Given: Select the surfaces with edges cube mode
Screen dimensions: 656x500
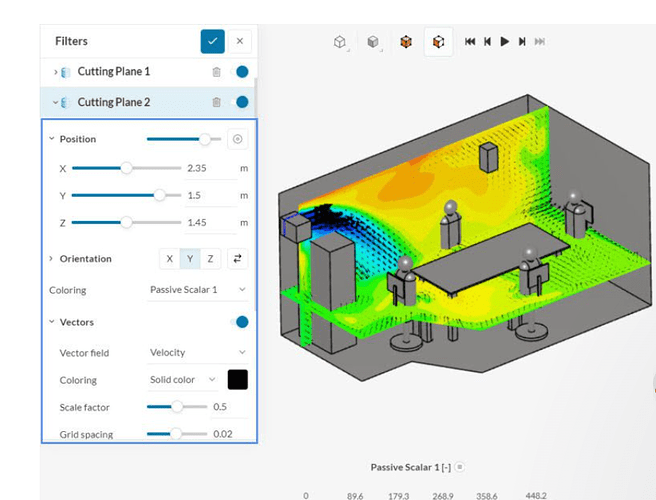Looking at the screenshot, I should point(438,42).
